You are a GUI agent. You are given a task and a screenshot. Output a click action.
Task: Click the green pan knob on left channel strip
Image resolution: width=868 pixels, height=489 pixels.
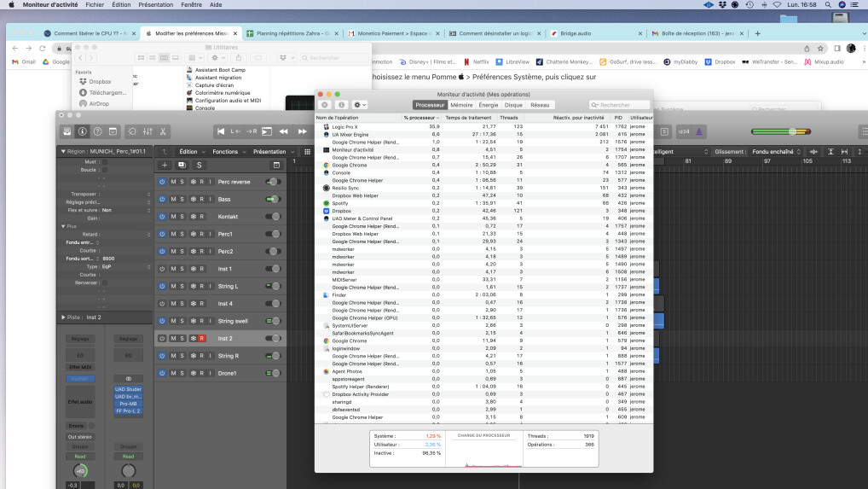80,471
